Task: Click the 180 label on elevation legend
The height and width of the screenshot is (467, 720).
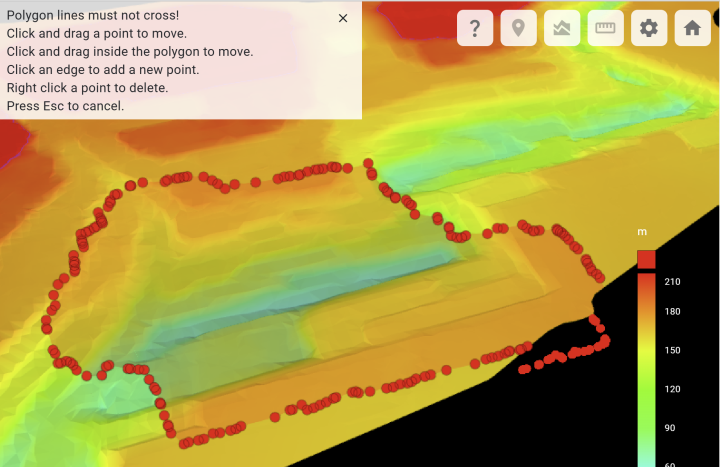Action: coord(672,311)
